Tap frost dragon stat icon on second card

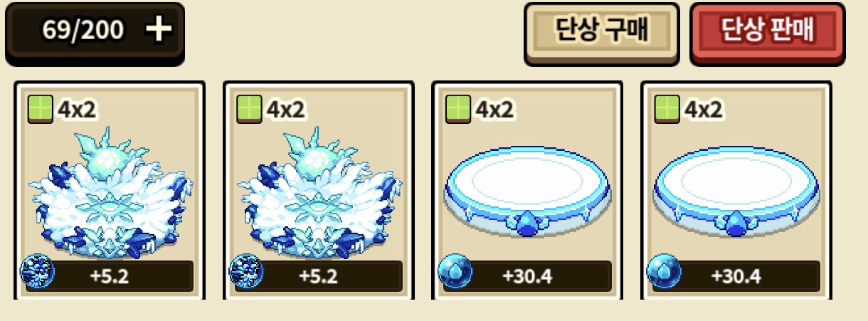click(245, 273)
